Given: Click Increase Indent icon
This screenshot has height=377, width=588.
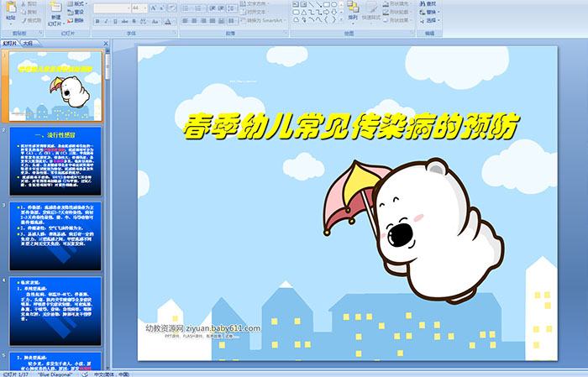Looking at the screenshot, I should click(221, 8).
